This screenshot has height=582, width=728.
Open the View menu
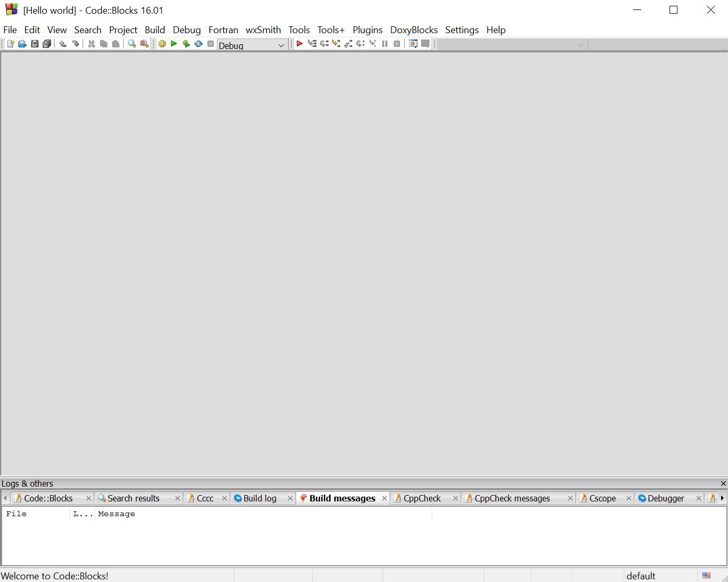tap(57, 30)
